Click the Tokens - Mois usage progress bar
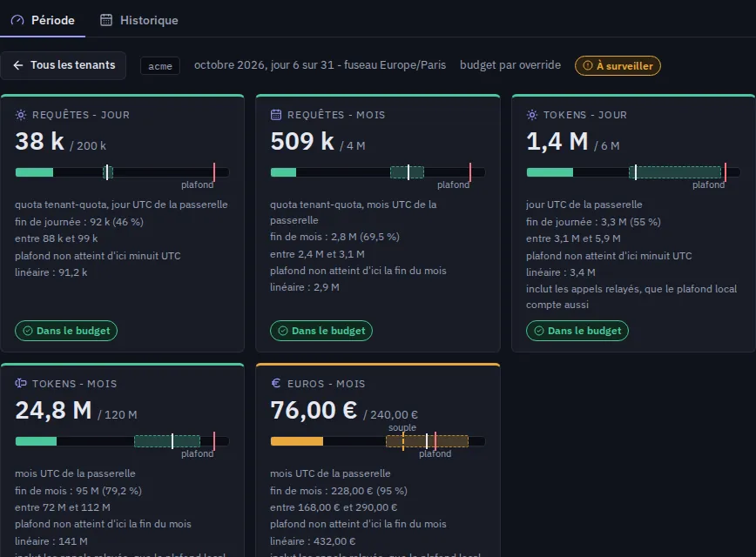 [123, 441]
